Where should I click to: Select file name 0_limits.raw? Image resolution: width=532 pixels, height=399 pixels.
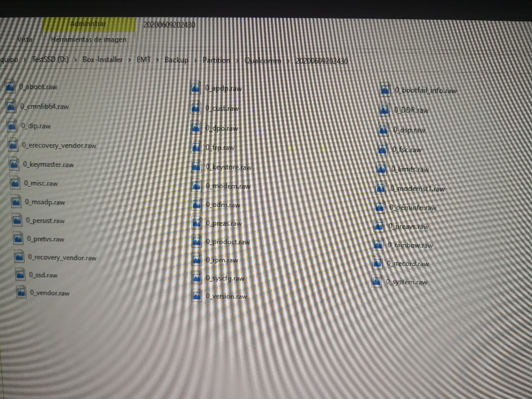[410, 169]
